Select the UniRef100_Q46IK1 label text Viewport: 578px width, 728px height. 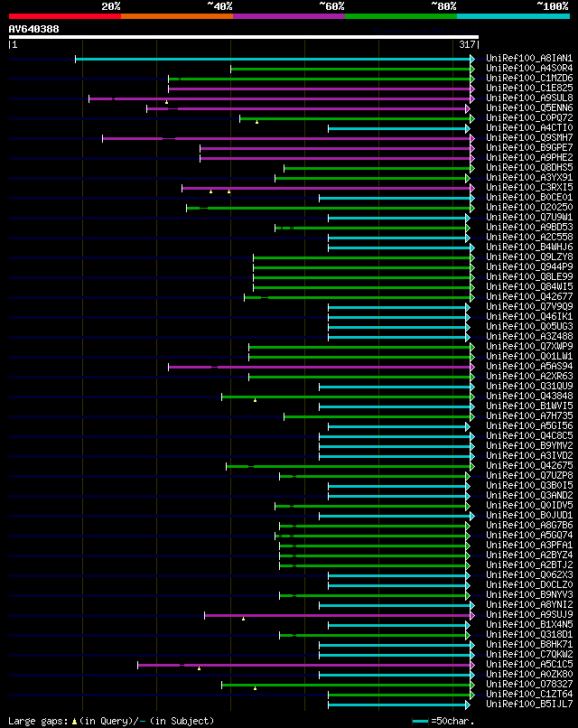tap(529, 316)
